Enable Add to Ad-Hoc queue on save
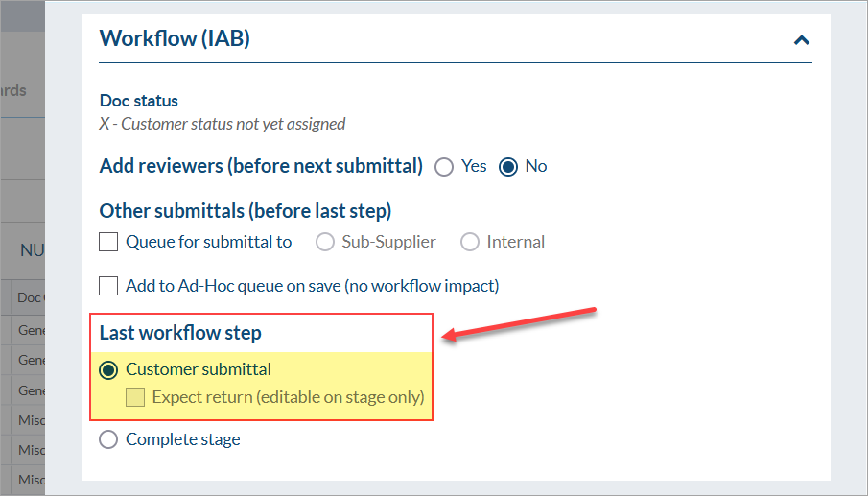The image size is (868, 496). 108,286
